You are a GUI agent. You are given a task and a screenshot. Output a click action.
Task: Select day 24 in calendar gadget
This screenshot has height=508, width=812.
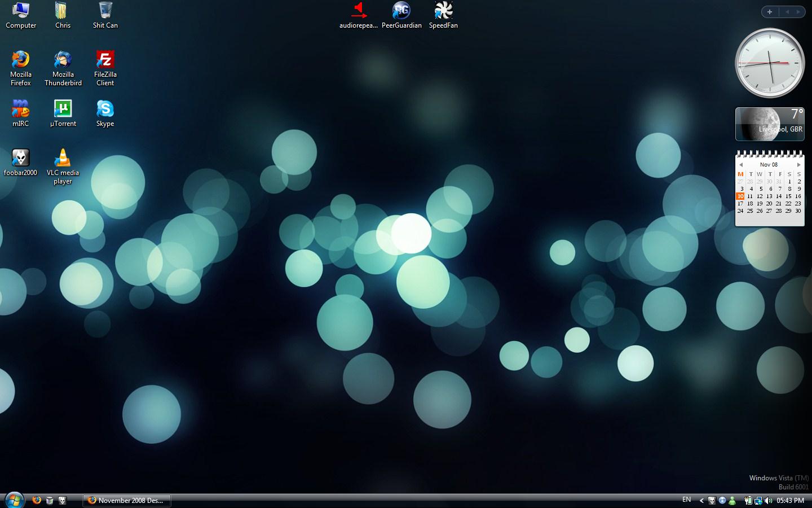point(740,211)
